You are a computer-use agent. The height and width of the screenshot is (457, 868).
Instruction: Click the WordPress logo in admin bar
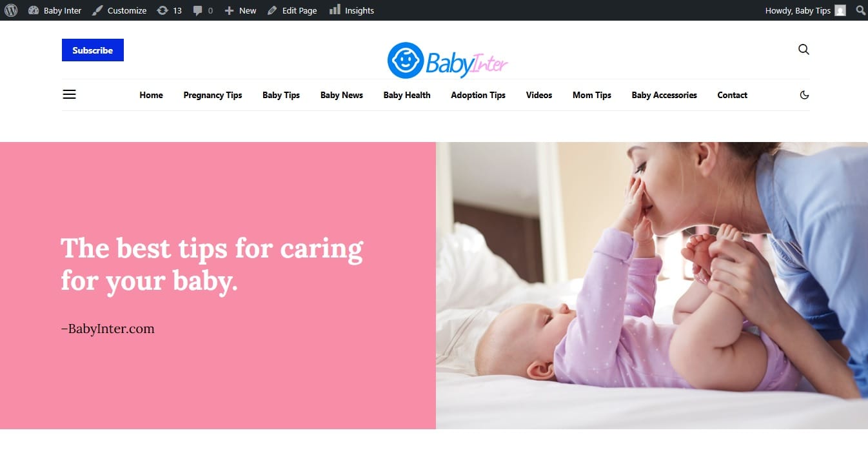click(11, 10)
